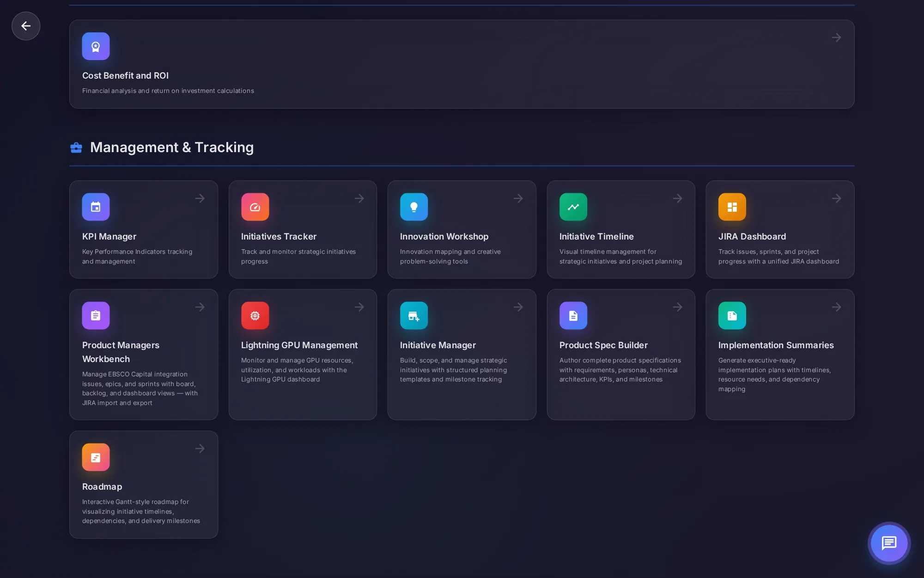The width and height of the screenshot is (924, 578).
Task: Click the Product Managers Workbench clipboard icon
Action: [x=96, y=315]
